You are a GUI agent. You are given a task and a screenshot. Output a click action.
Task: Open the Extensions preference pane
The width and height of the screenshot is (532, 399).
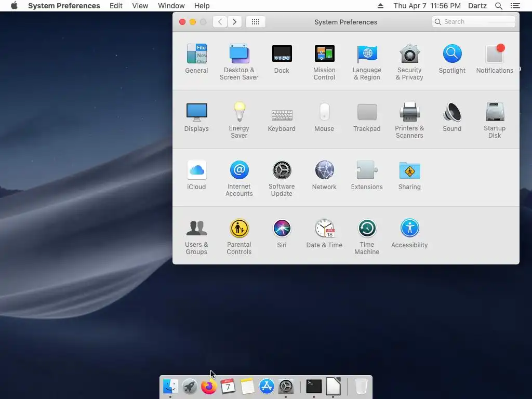pos(367,175)
